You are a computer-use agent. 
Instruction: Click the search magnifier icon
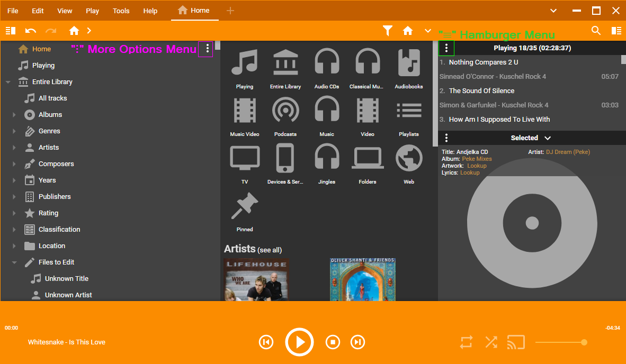(x=596, y=31)
